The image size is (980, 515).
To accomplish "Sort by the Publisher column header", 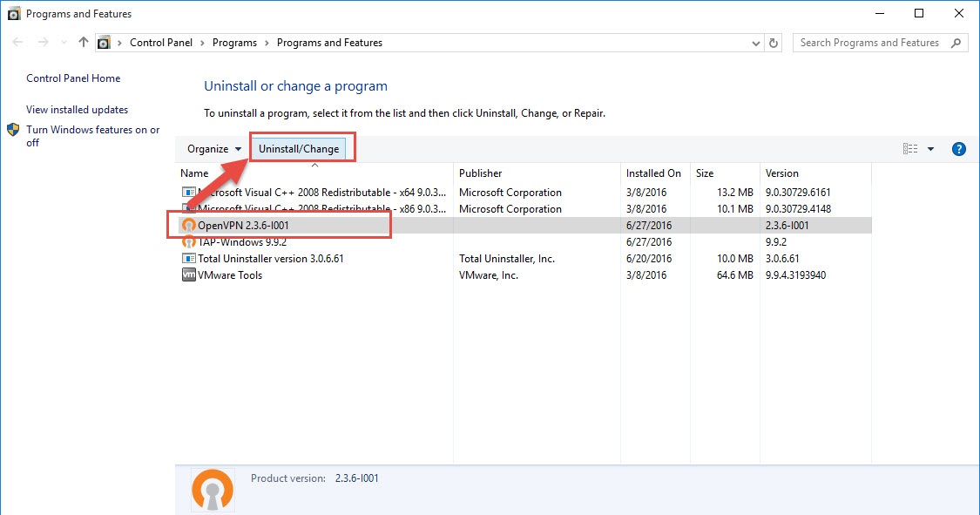I will pyautogui.click(x=537, y=173).
